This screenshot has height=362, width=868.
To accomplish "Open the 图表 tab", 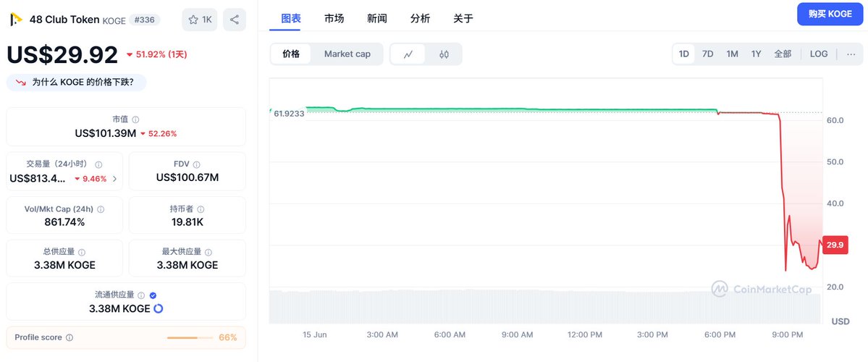I will point(291,18).
